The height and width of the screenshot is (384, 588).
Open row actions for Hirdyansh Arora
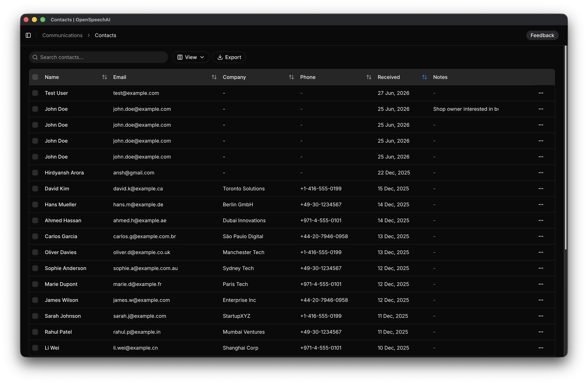[541, 173]
